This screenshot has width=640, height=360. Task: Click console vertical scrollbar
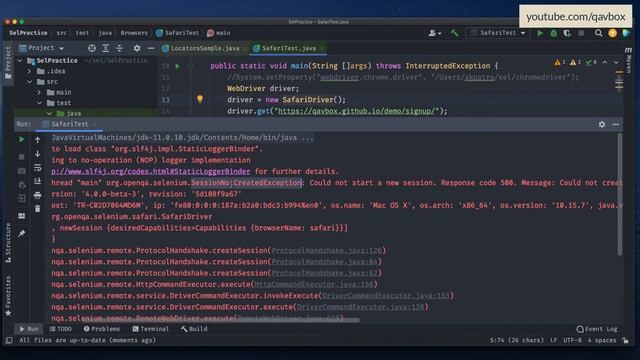620,195
